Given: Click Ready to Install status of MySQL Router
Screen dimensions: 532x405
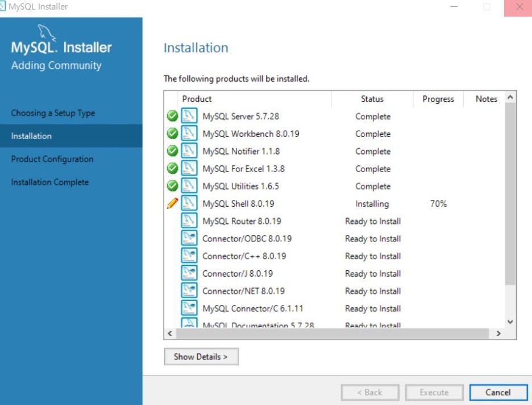Looking at the screenshot, I should pyautogui.click(x=373, y=221).
